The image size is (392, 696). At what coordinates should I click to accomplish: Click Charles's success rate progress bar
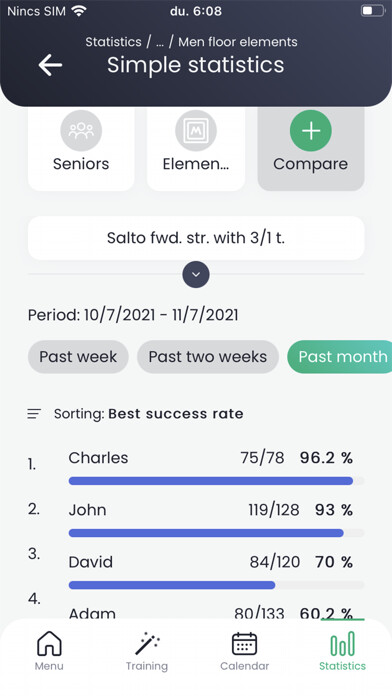[216, 481]
